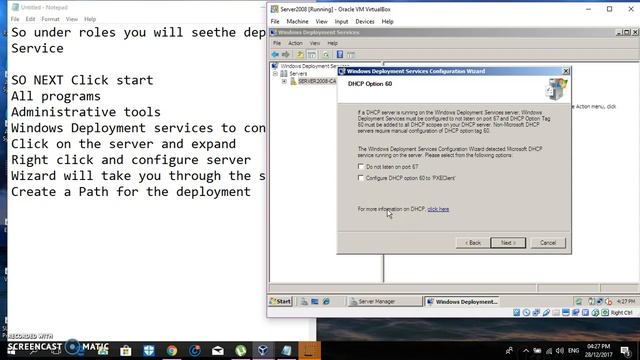
Task: Open Action menu in Windows Deployment Services
Action: [x=295, y=43]
